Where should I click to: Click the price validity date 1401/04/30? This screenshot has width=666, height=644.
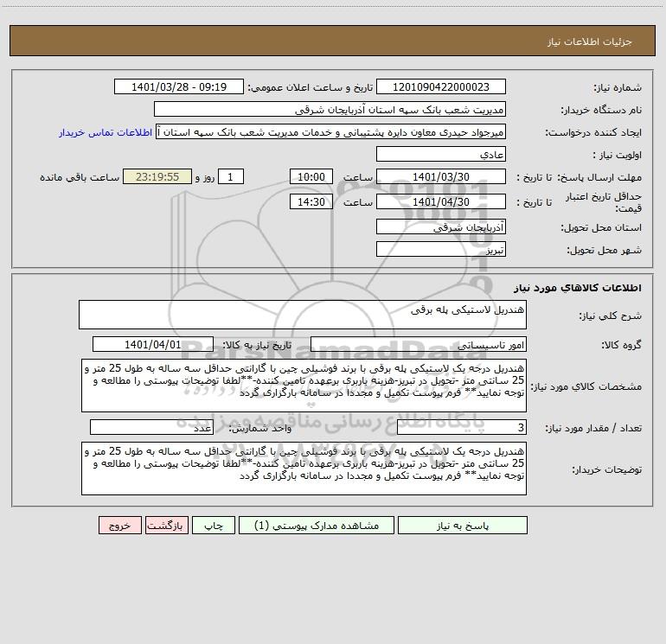(441, 202)
